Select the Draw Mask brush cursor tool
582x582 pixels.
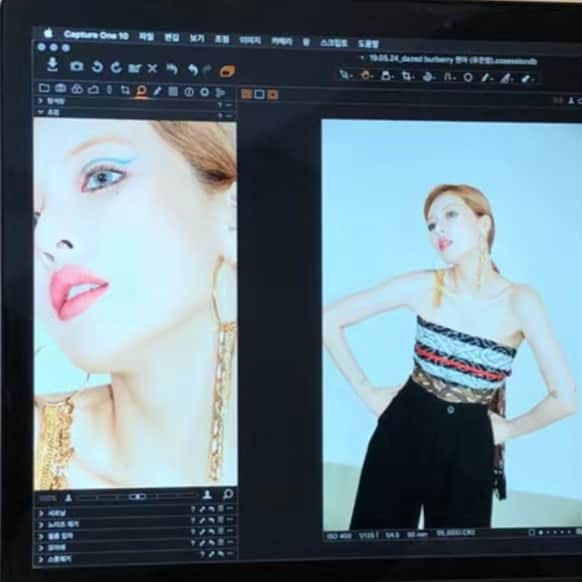[x=487, y=78]
